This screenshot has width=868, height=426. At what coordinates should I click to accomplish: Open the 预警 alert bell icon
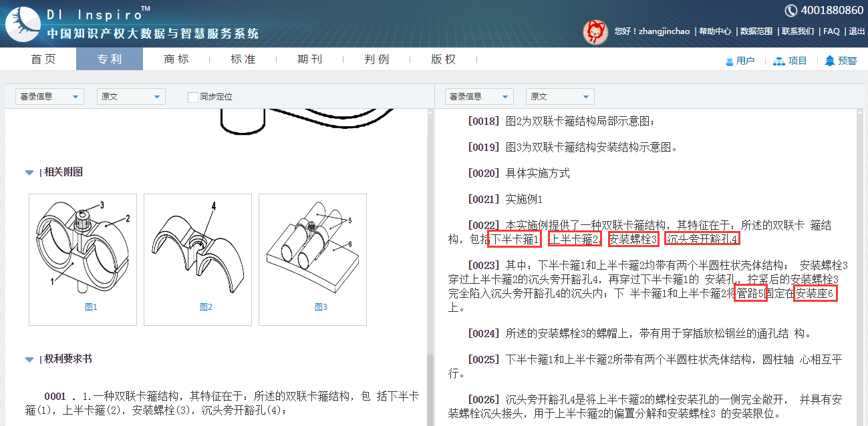(830, 61)
